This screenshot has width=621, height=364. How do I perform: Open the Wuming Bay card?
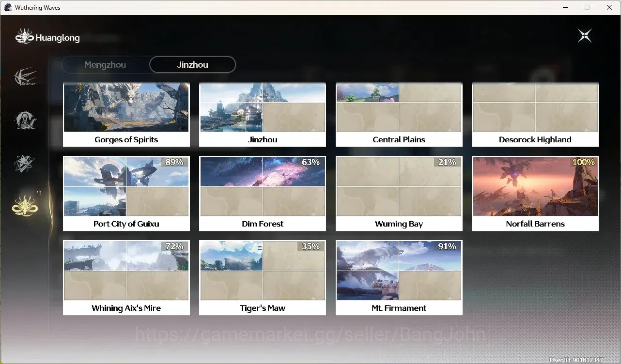click(x=399, y=193)
